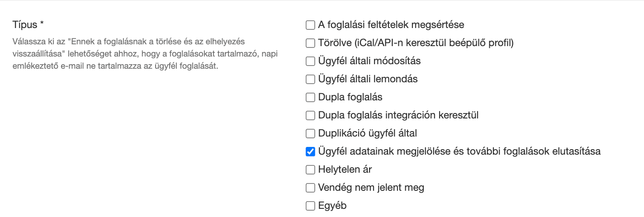Click the 'Duplikáció ügyfél által' label text
This screenshot has height=217, width=644.
368,133
